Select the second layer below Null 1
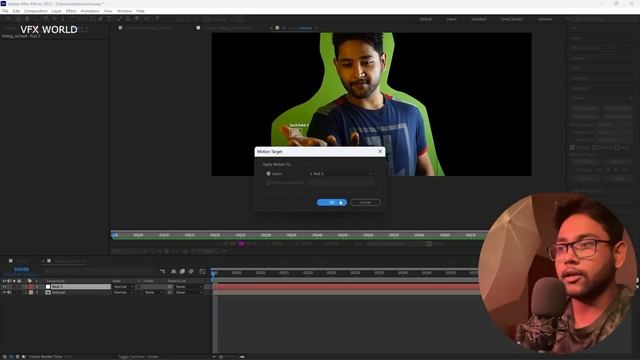 (59, 292)
